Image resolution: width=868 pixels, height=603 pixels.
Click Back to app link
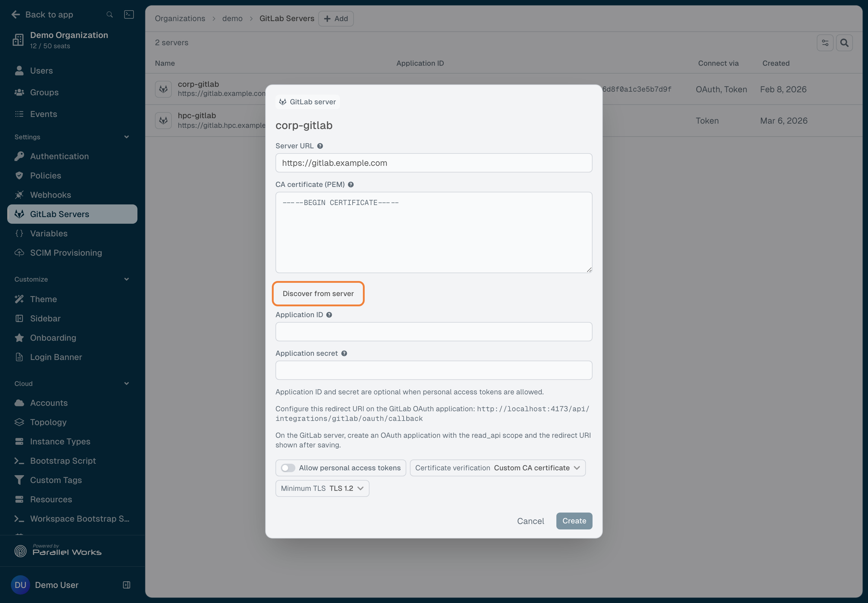[x=42, y=15]
